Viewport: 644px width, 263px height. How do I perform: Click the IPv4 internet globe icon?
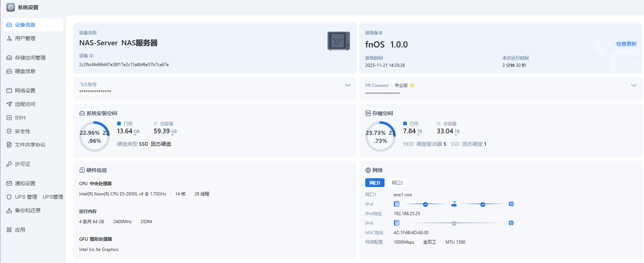[511, 204]
